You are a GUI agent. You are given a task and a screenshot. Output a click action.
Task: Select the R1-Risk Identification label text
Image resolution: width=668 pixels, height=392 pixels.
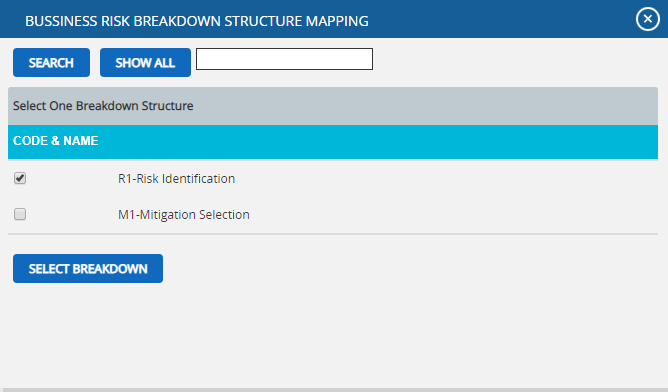[x=176, y=179]
